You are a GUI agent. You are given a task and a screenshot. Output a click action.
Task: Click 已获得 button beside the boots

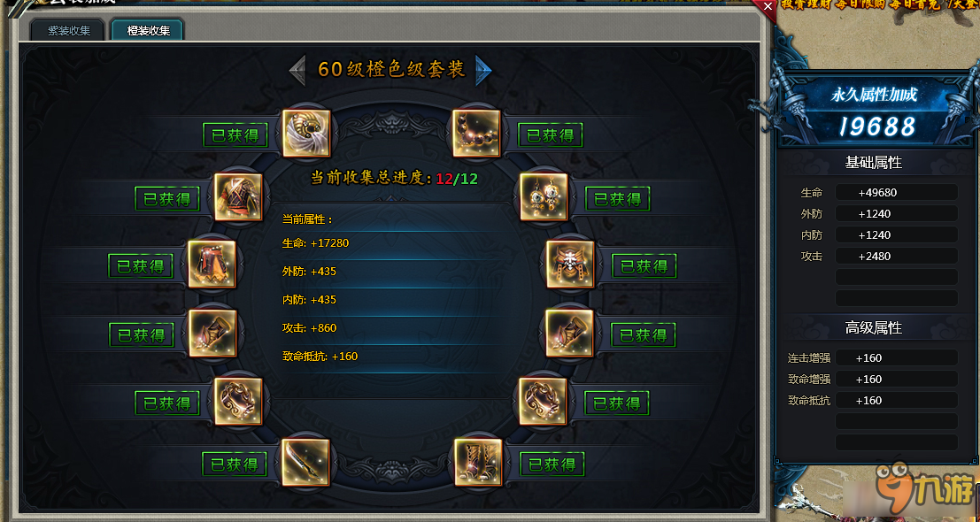(552, 464)
